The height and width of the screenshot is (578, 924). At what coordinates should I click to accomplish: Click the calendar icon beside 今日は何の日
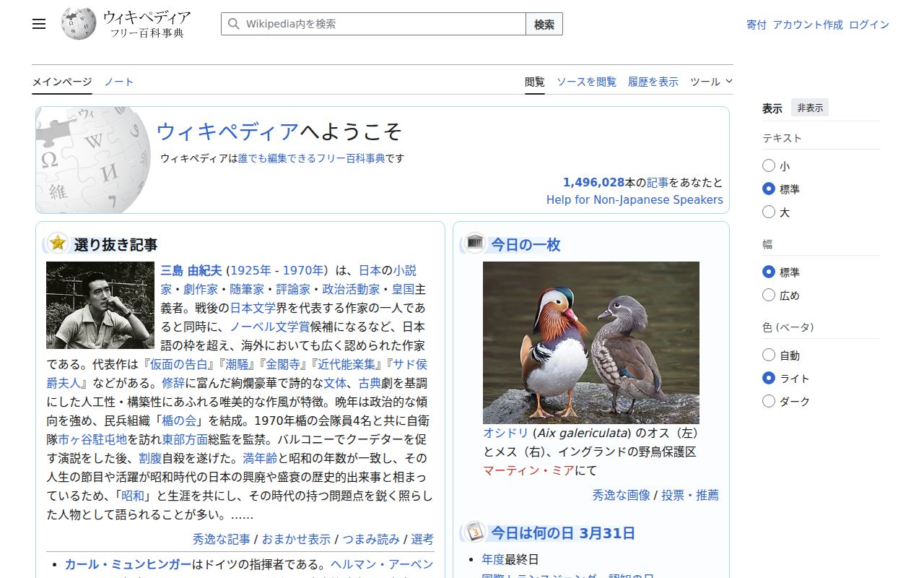coord(475,532)
